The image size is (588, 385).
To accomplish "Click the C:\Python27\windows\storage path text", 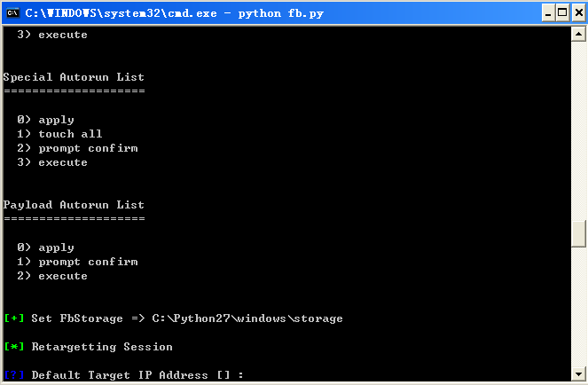I will [x=247, y=318].
